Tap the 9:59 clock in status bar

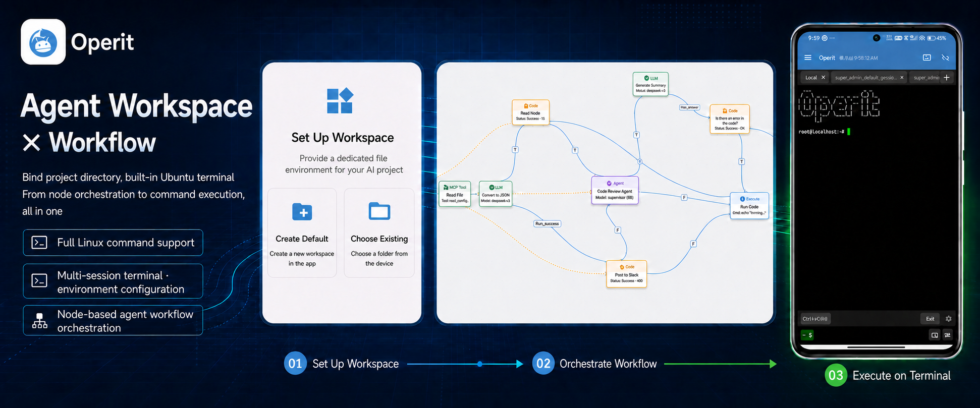point(814,38)
